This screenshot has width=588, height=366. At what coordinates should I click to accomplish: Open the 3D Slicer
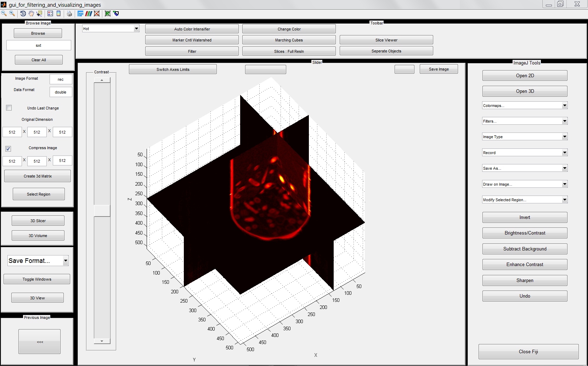coord(38,221)
